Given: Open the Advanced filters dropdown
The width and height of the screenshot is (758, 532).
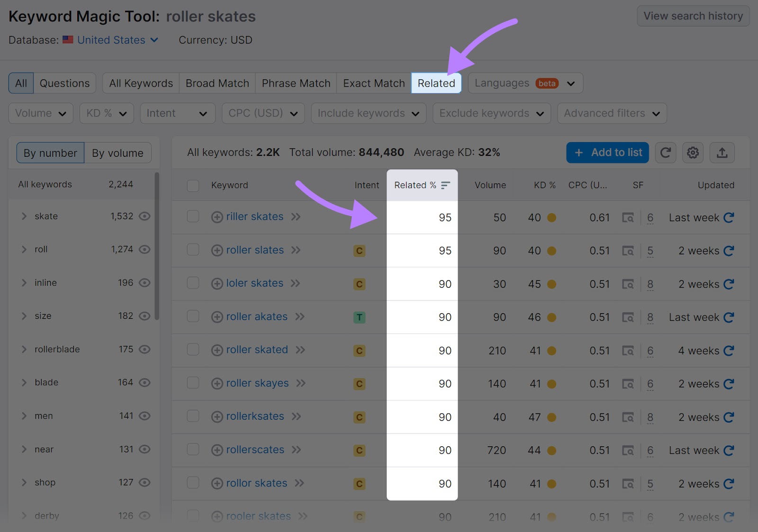Looking at the screenshot, I should click(x=612, y=113).
